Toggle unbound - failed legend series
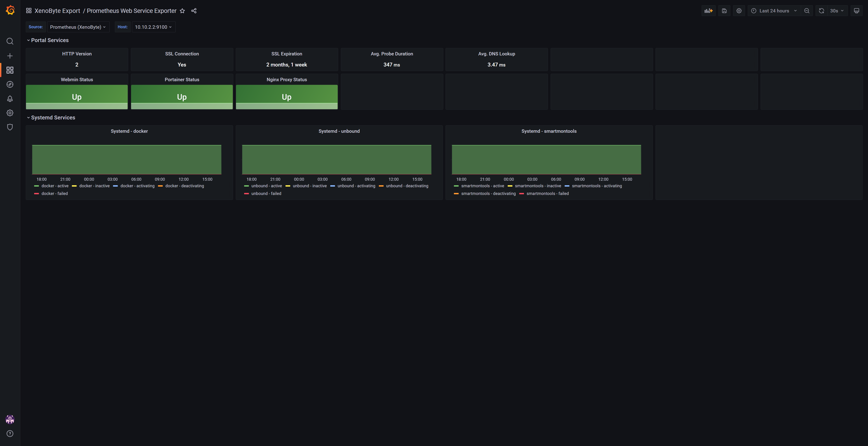 266,194
